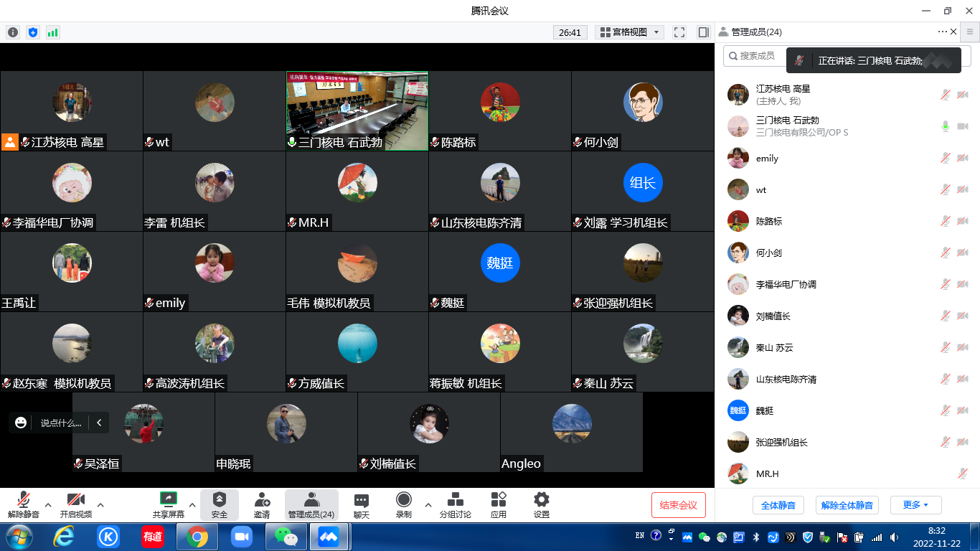Image resolution: width=980 pixels, height=551 pixels.
Task: Click the 共享屏幕 share screen icon
Action: pyautogui.click(x=169, y=499)
